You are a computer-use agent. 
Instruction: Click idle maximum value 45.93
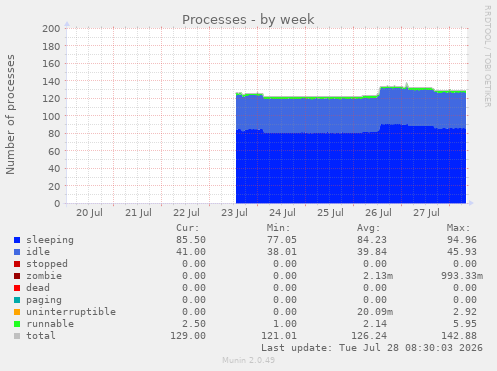[x=462, y=252]
